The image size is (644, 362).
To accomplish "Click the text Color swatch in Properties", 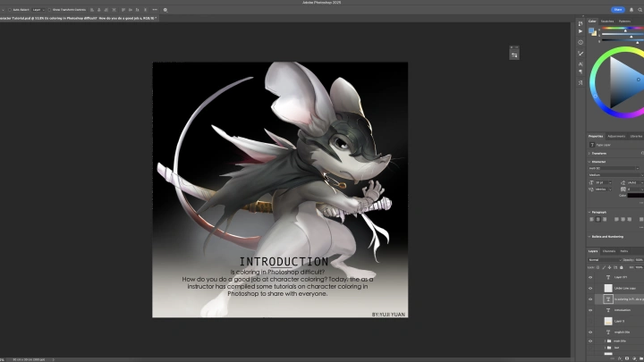I will pos(636,196).
